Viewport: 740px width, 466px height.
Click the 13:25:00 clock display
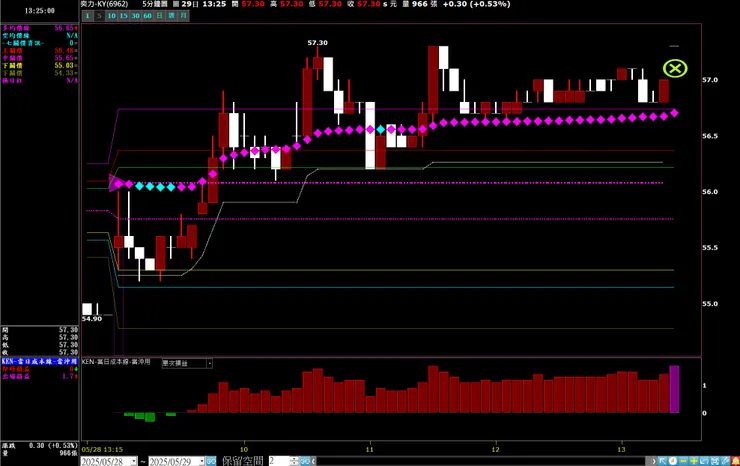(x=40, y=10)
